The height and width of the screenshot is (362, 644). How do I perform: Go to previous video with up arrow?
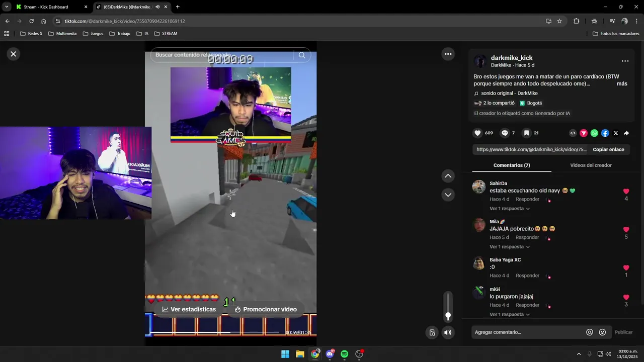tap(448, 176)
